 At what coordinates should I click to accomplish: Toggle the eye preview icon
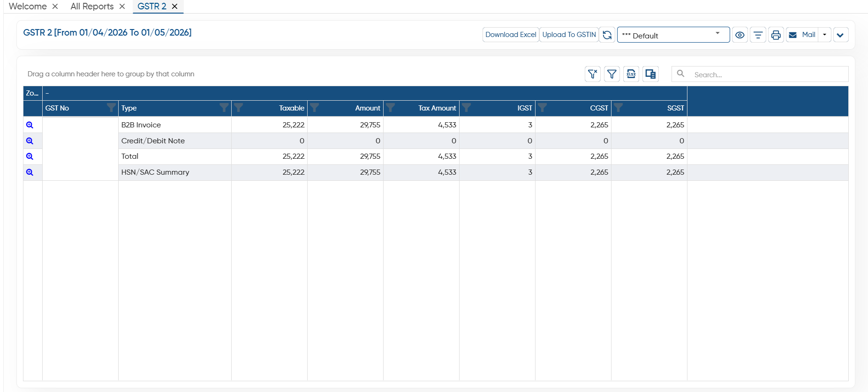[x=740, y=35]
